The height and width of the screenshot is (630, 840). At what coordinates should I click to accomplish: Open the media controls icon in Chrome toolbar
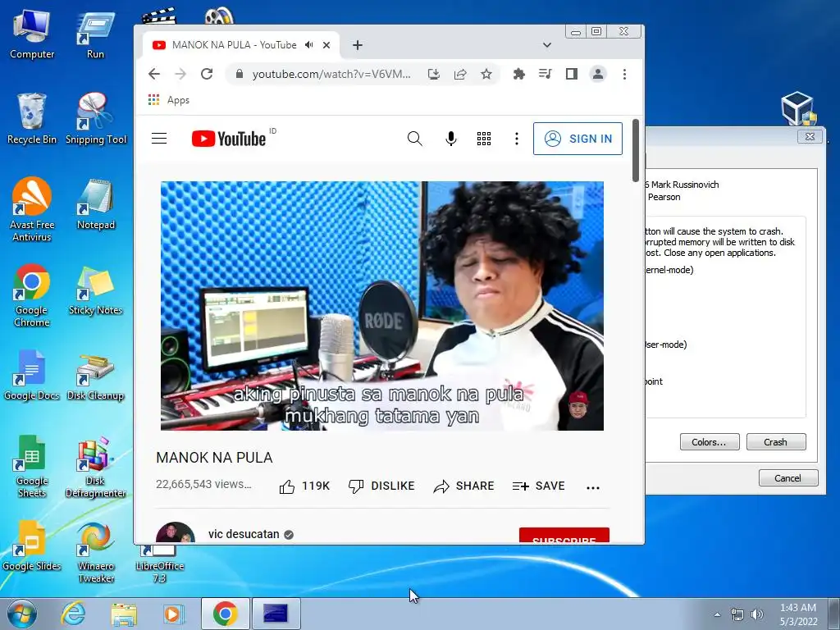click(x=546, y=74)
